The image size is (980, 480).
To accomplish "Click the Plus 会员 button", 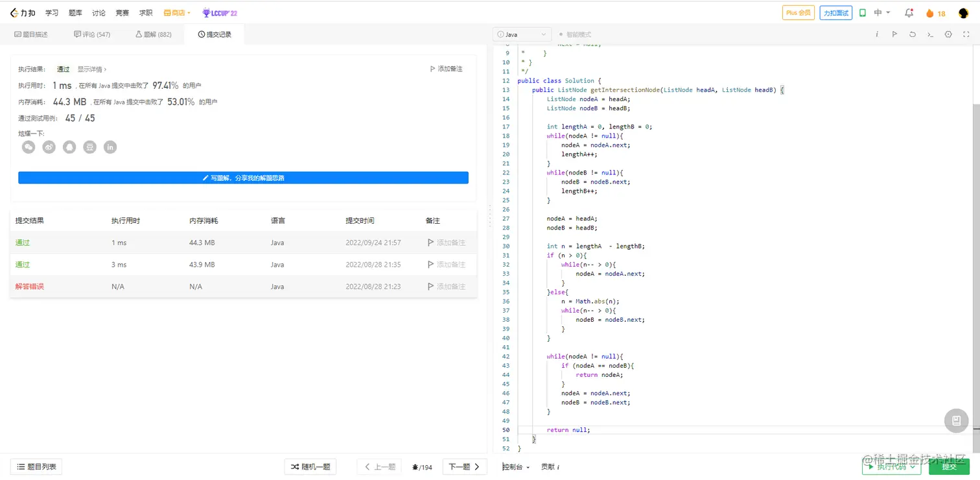I will pyautogui.click(x=799, y=13).
